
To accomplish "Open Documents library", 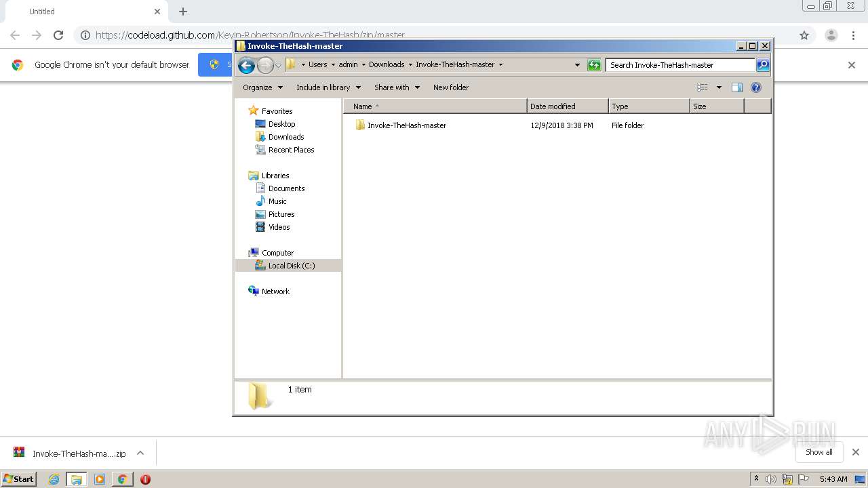I will click(286, 188).
